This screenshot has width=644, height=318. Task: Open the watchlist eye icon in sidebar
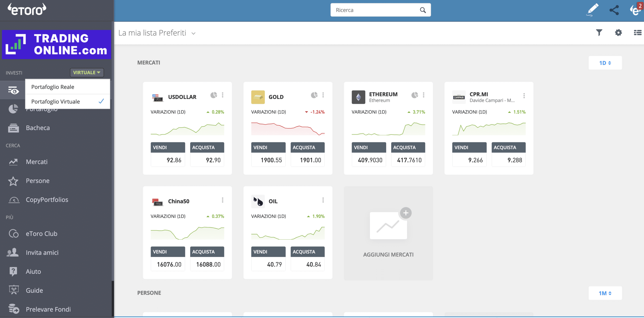pos(13,90)
